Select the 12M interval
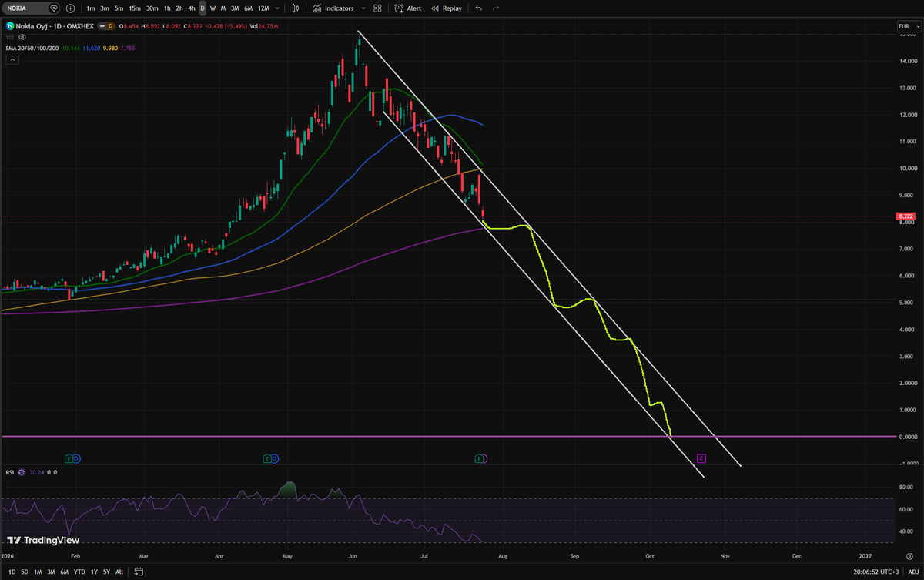 [264, 8]
